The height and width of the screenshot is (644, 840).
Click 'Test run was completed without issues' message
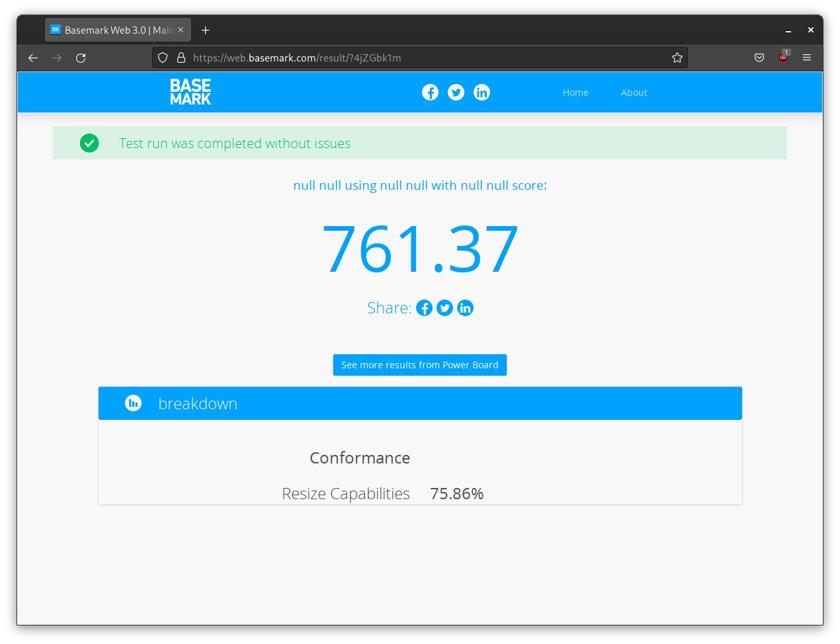click(x=235, y=143)
